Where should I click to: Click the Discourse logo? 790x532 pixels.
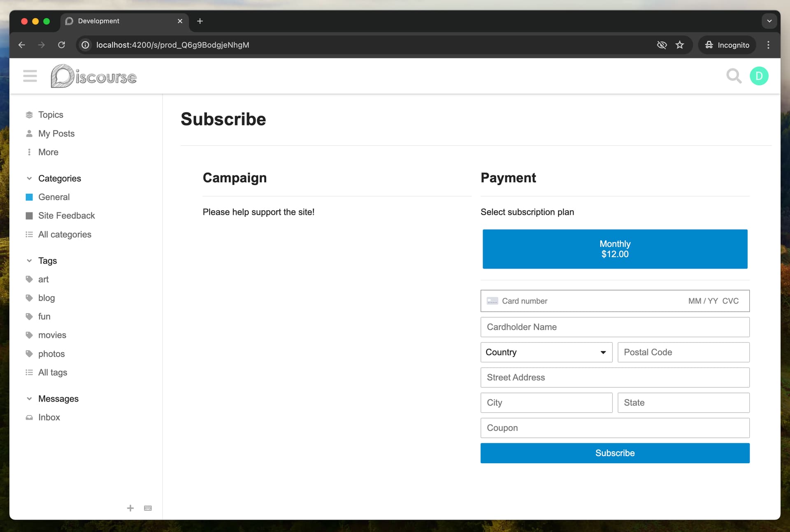pyautogui.click(x=94, y=76)
